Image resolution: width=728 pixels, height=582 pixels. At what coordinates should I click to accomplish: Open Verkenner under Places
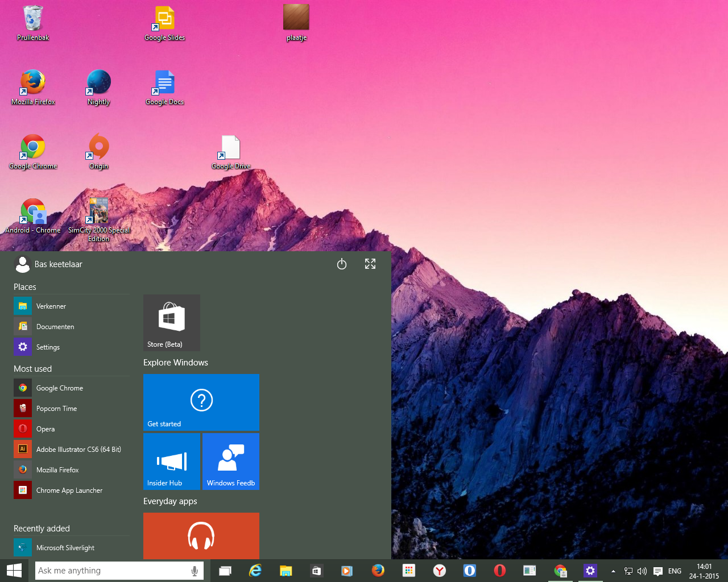coord(72,306)
